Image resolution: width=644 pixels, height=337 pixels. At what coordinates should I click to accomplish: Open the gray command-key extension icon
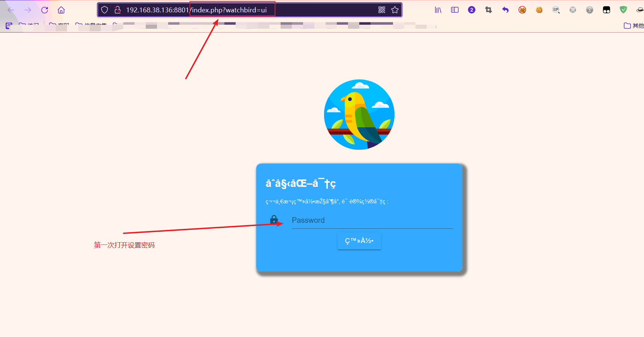(x=573, y=10)
